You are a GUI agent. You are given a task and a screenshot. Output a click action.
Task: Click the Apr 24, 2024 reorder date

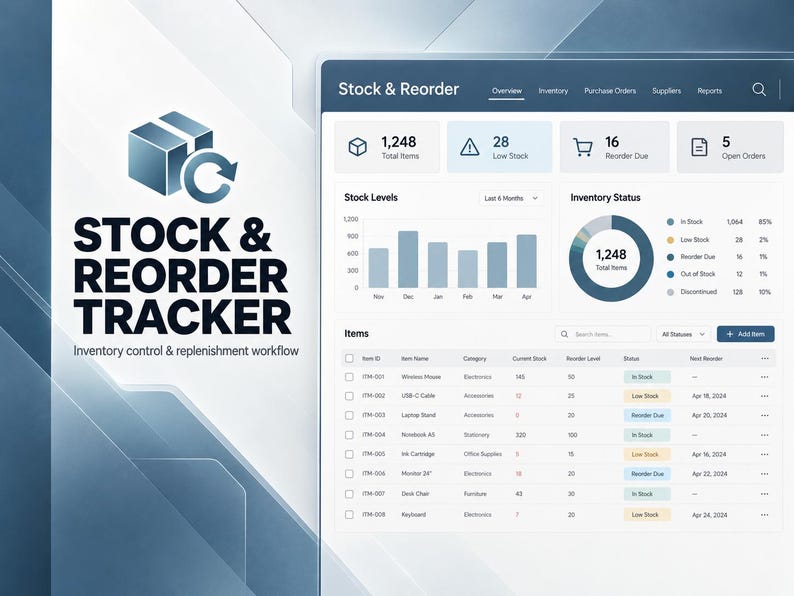(709, 515)
